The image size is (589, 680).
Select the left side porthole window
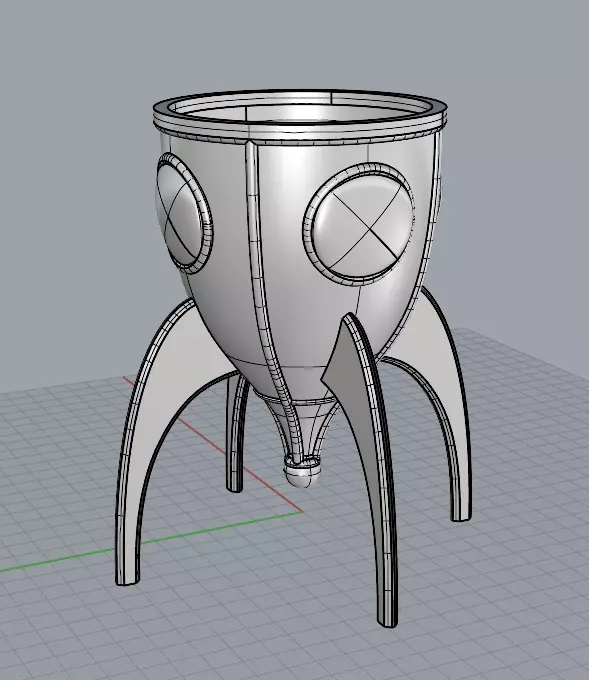tap(184, 213)
